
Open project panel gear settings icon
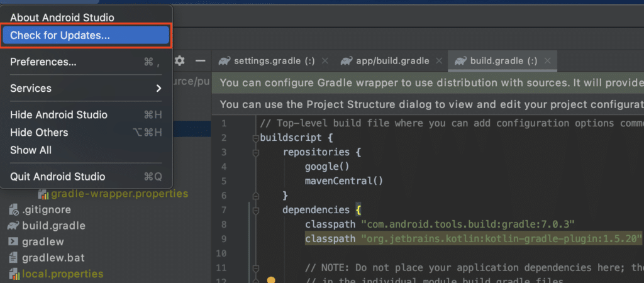(179, 61)
